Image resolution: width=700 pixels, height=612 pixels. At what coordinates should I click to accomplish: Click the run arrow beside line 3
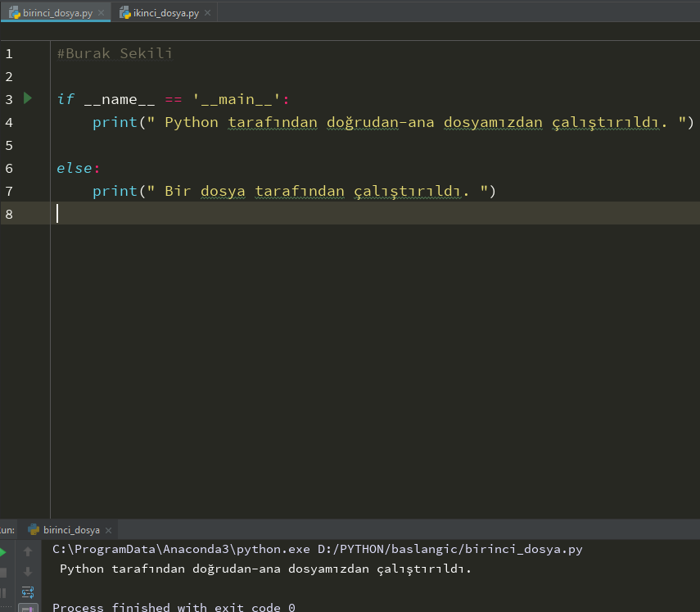click(x=27, y=99)
